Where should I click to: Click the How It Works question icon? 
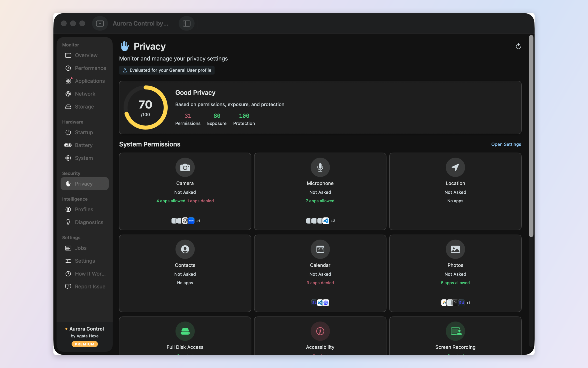68,274
